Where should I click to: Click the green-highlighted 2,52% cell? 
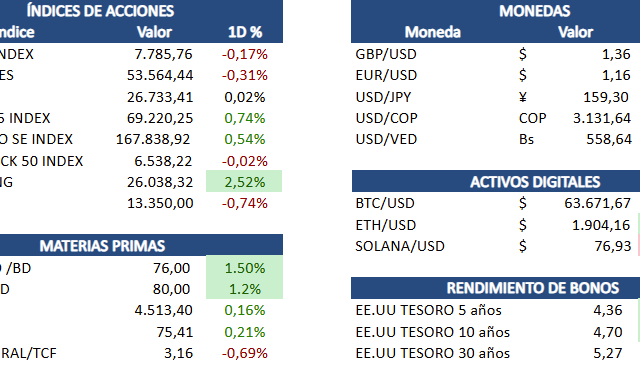(244, 181)
